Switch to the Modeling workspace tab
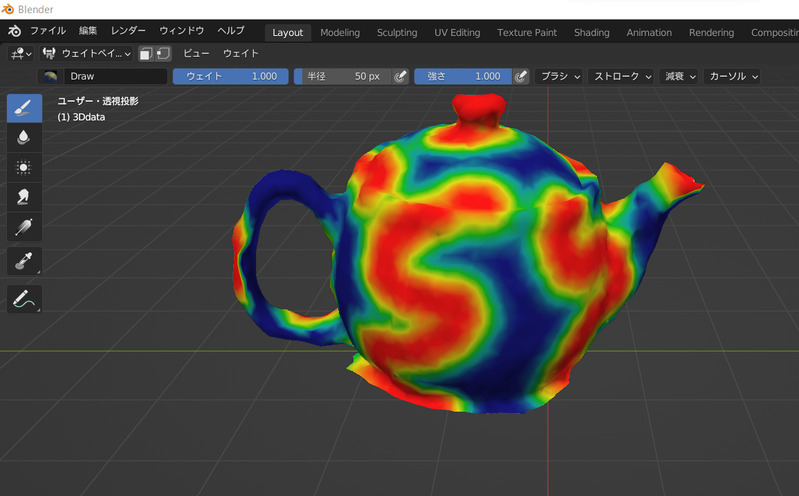This screenshot has width=799, height=496. pyautogui.click(x=340, y=33)
